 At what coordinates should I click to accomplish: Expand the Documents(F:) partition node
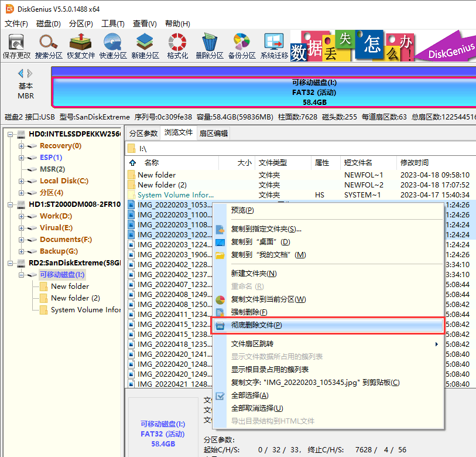pos(21,240)
